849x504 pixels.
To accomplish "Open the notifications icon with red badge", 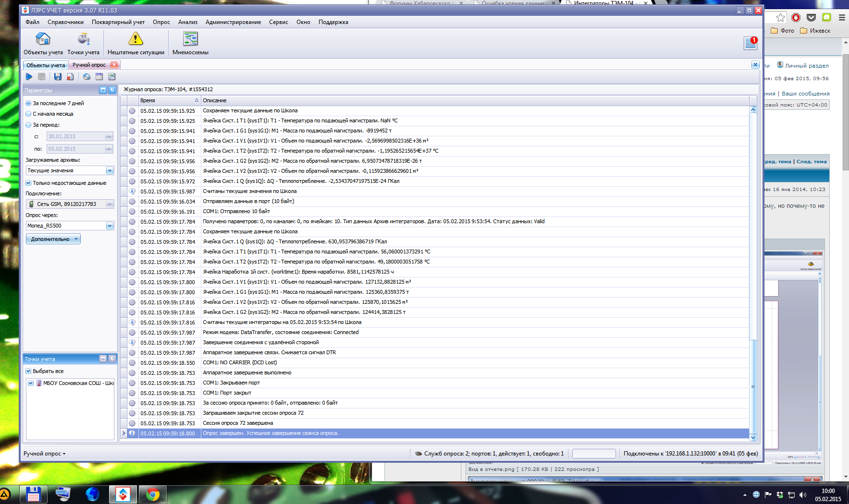I will 751,43.
